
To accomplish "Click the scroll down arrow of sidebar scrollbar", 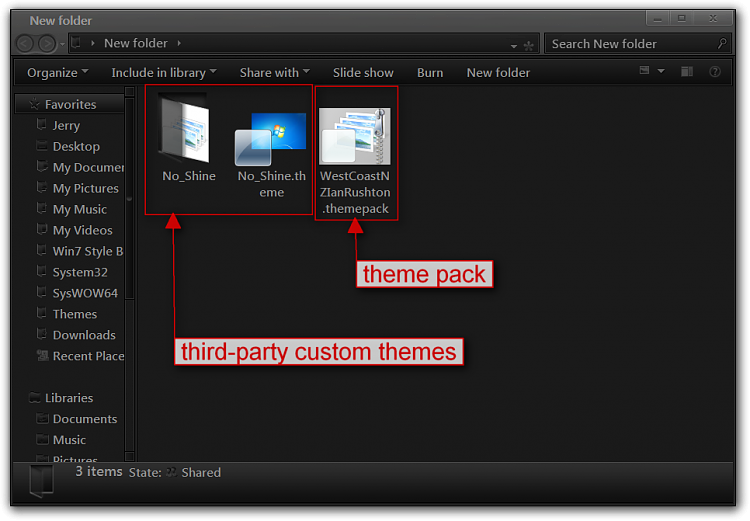I will [129, 456].
